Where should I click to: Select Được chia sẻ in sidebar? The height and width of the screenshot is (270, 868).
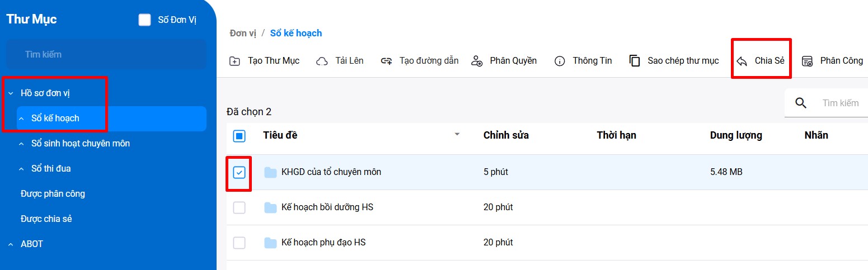point(46,219)
